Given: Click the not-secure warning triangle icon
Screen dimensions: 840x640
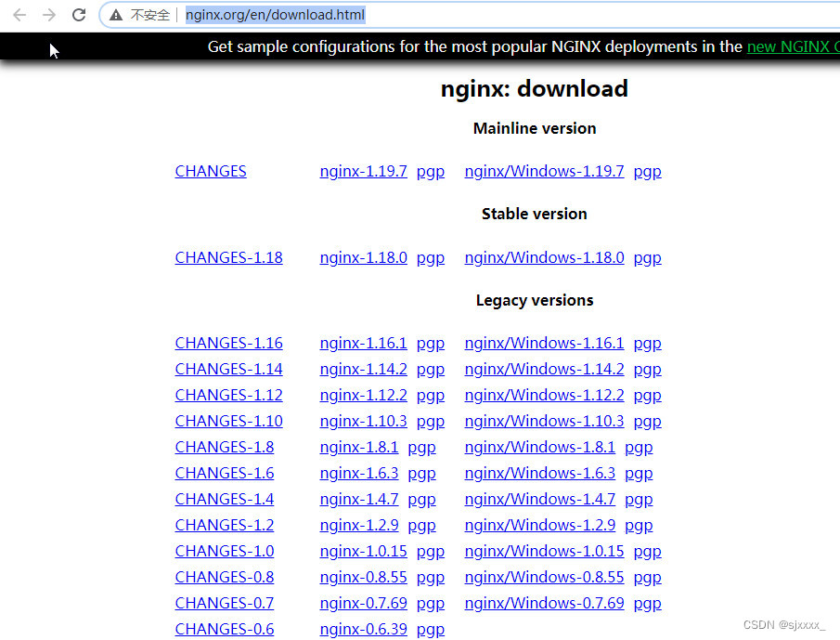Looking at the screenshot, I should click(116, 15).
